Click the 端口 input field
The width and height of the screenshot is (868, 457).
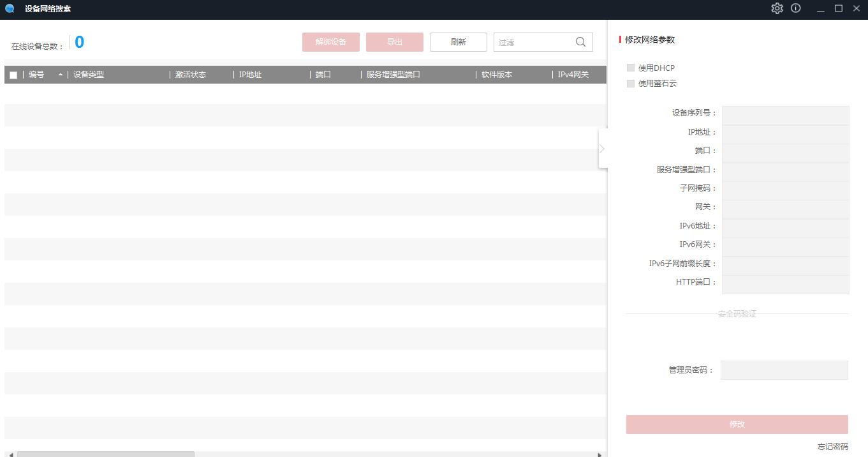786,153
